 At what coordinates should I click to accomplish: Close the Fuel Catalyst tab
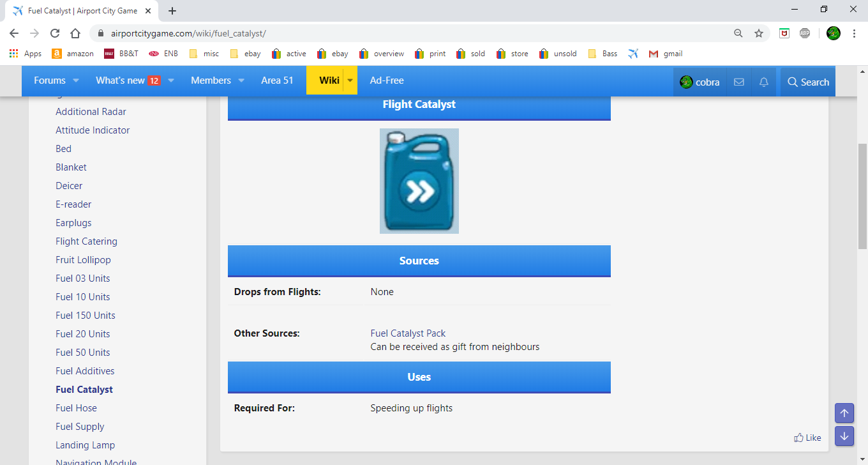point(148,11)
